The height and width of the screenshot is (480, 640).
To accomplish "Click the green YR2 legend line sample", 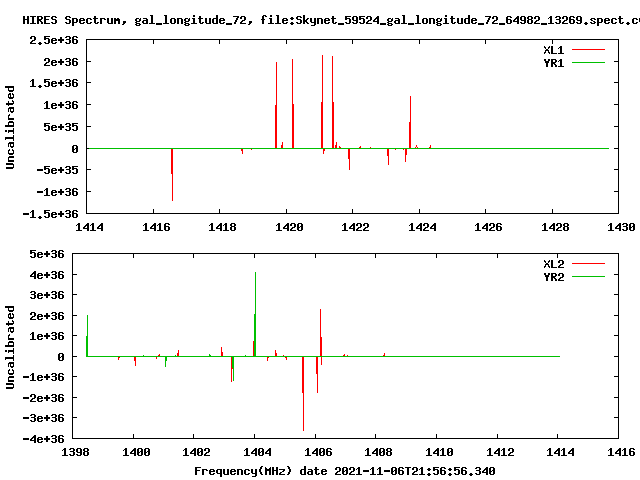I will [588, 277].
